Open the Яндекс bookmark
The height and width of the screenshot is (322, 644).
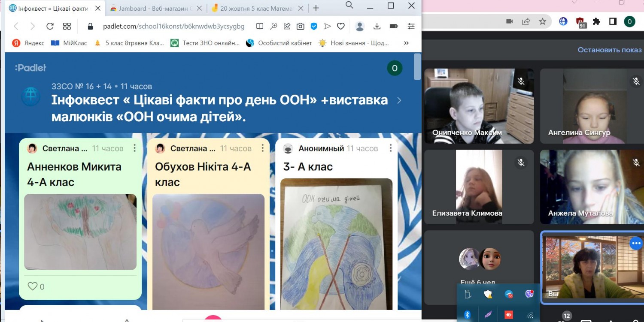(x=28, y=43)
